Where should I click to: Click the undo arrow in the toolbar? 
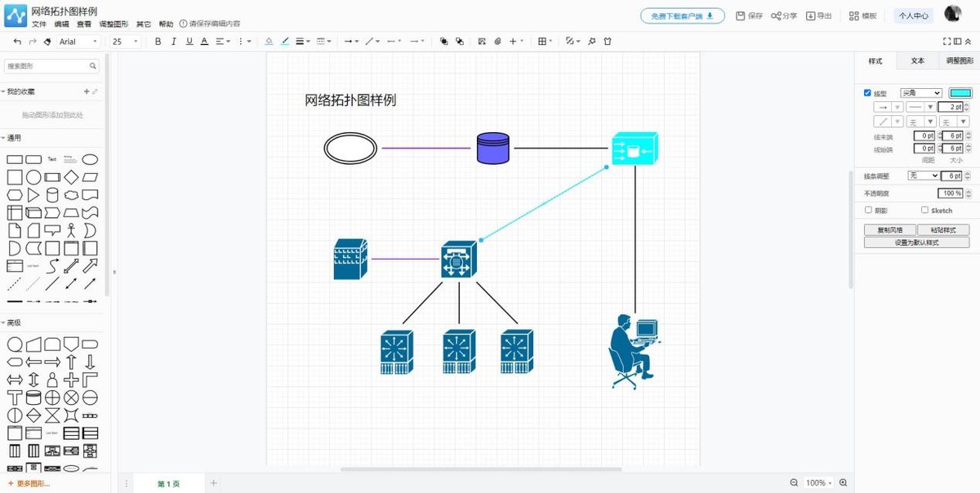(17, 42)
